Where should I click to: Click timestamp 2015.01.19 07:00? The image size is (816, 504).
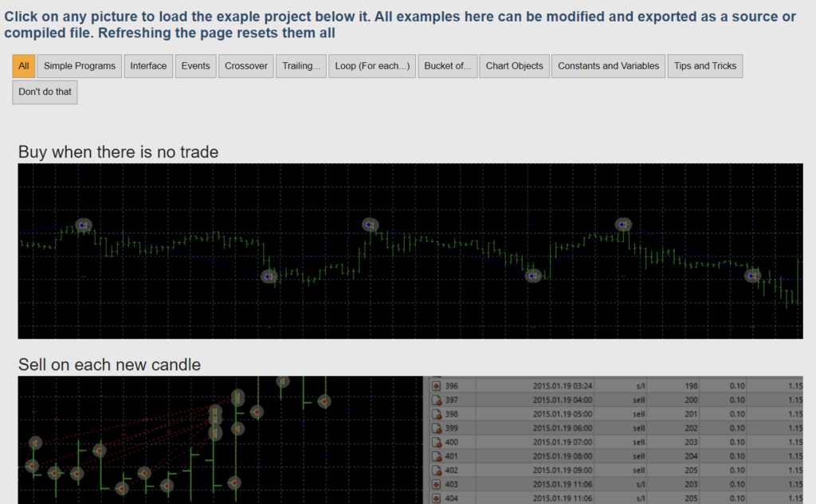pyautogui.click(x=563, y=442)
